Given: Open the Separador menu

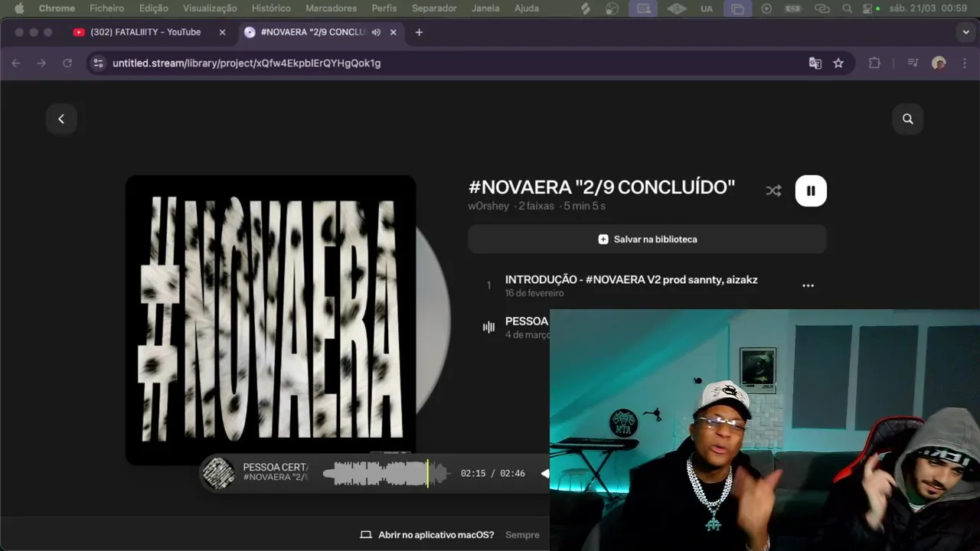Looking at the screenshot, I should tap(434, 8).
